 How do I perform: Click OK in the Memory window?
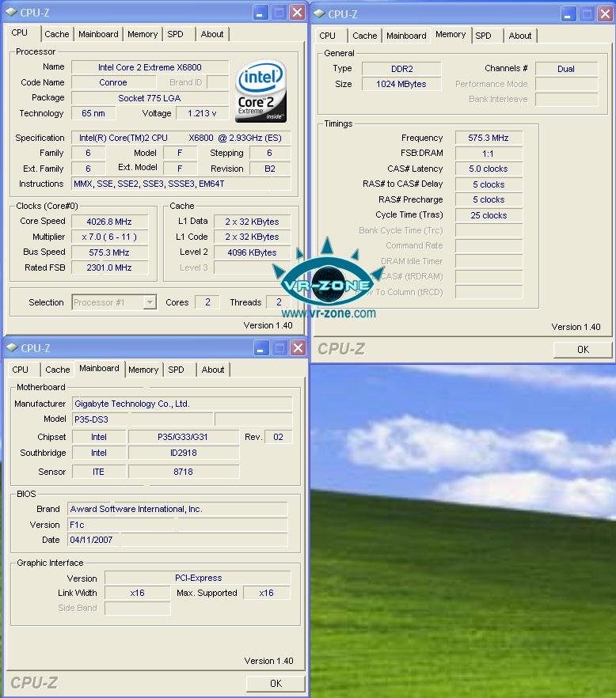(x=583, y=350)
